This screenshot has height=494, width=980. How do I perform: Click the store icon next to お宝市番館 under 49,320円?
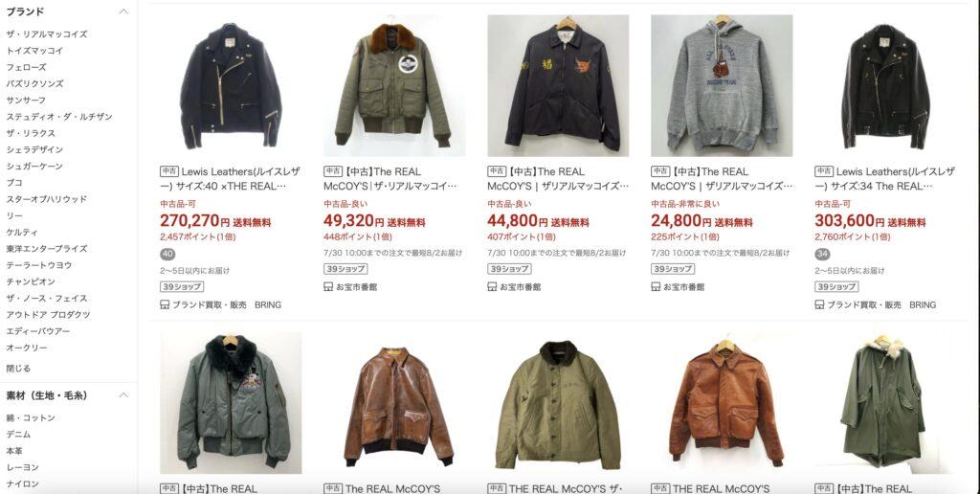click(x=329, y=286)
